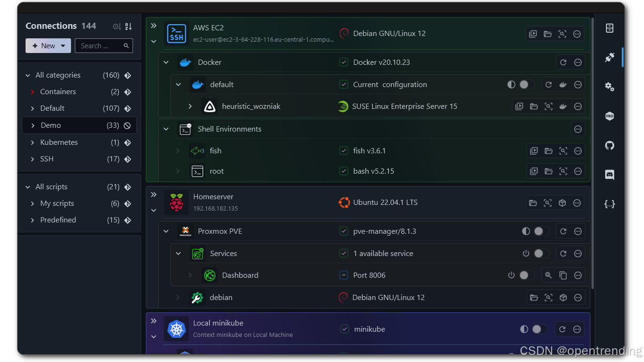644x362 pixels.
Task: Expand all children of AWS EC2
Action: click(x=153, y=26)
